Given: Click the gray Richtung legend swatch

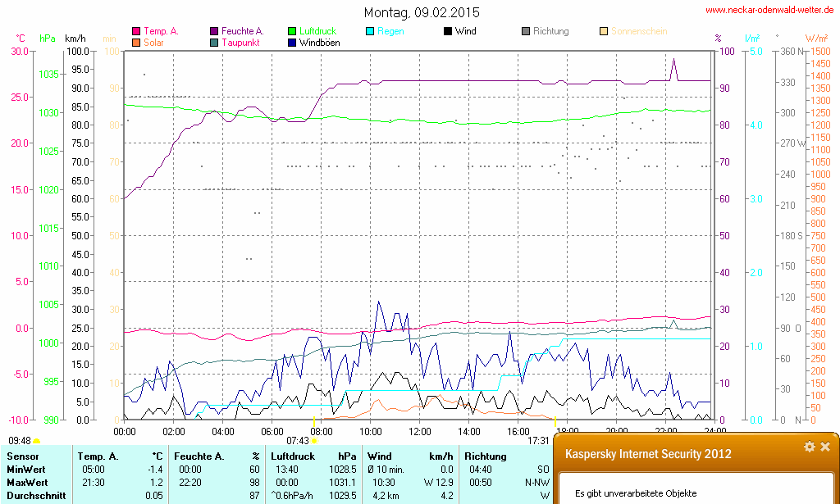Looking at the screenshot, I should tap(526, 31).
